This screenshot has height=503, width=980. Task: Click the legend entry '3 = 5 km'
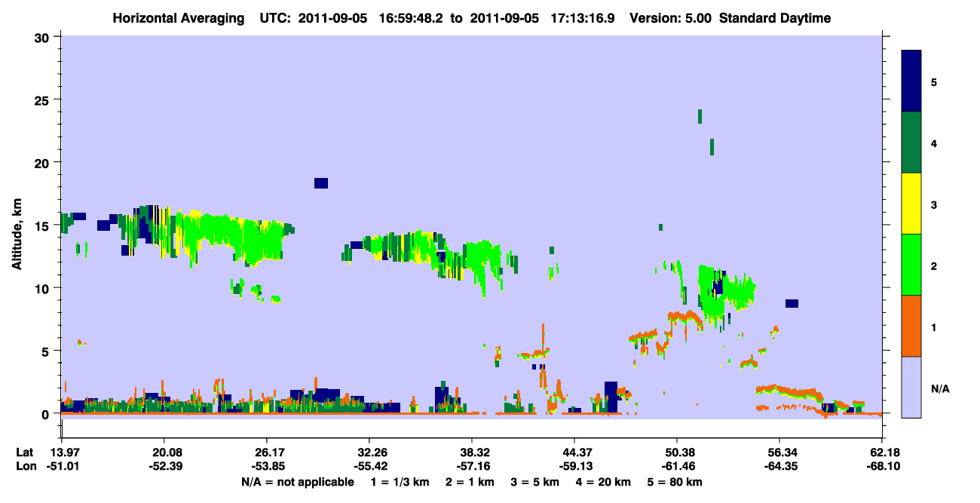534,482
